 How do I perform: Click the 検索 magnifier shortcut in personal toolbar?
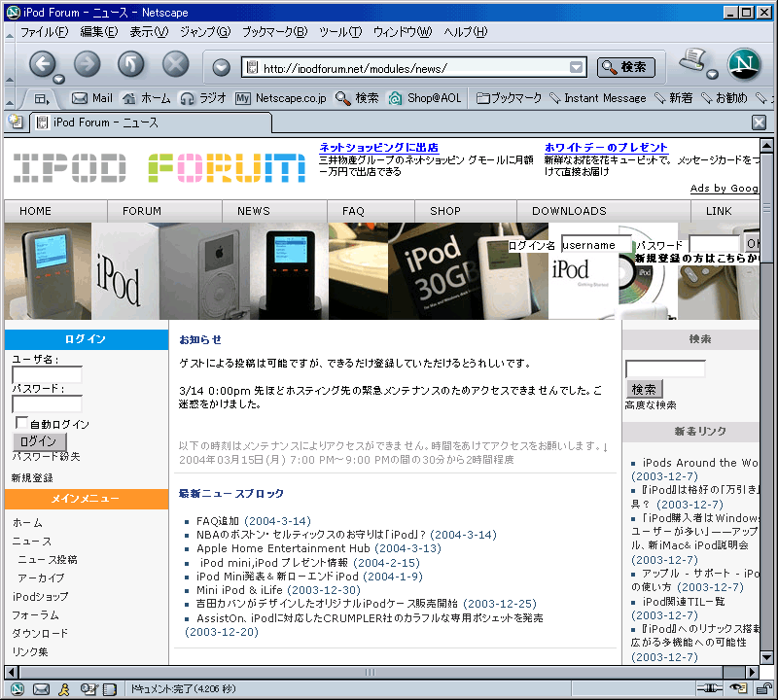357,98
